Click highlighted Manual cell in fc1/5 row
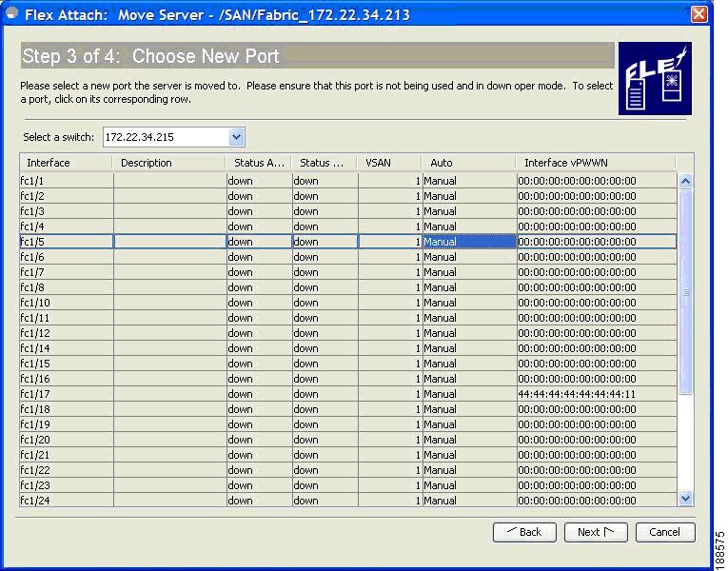Image resolution: width=728 pixels, height=571 pixels. coord(469,242)
